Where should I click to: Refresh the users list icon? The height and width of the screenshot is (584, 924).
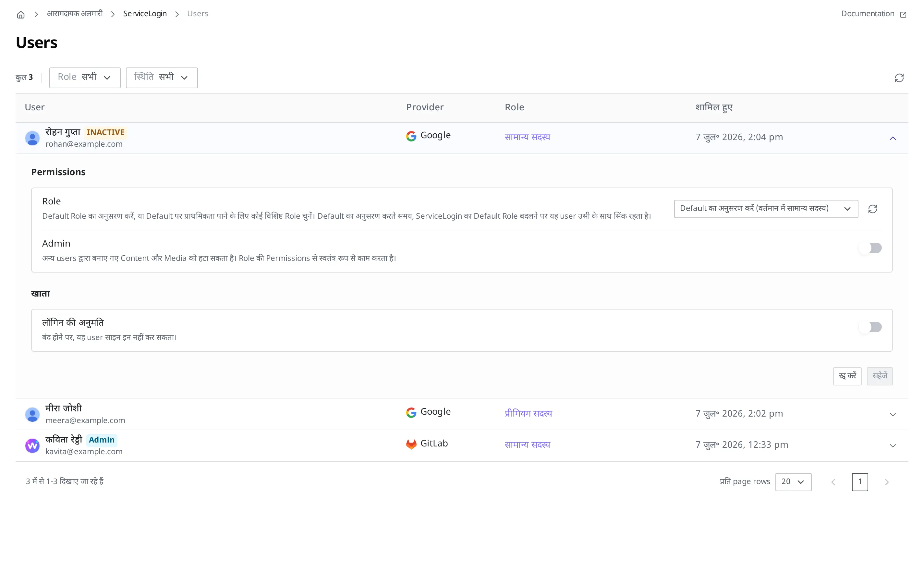click(x=899, y=78)
